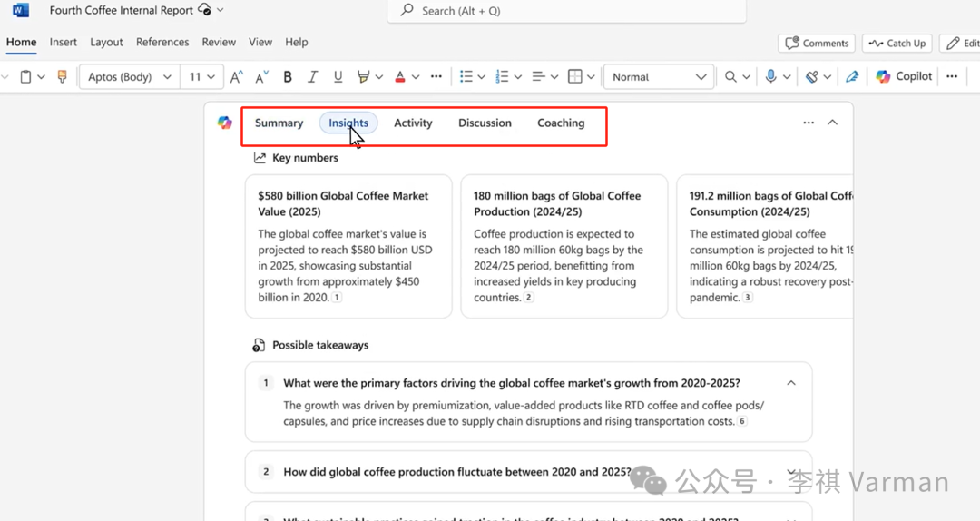Apply numbered list formatting
Image resolution: width=980 pixels, height=521 pixels.
(502, 77)
